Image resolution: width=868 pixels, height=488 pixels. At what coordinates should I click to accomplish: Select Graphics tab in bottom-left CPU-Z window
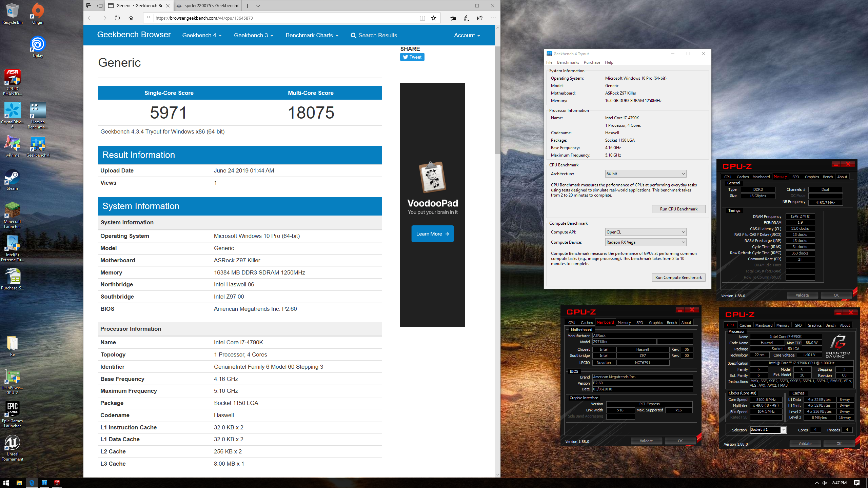point(656,323)
